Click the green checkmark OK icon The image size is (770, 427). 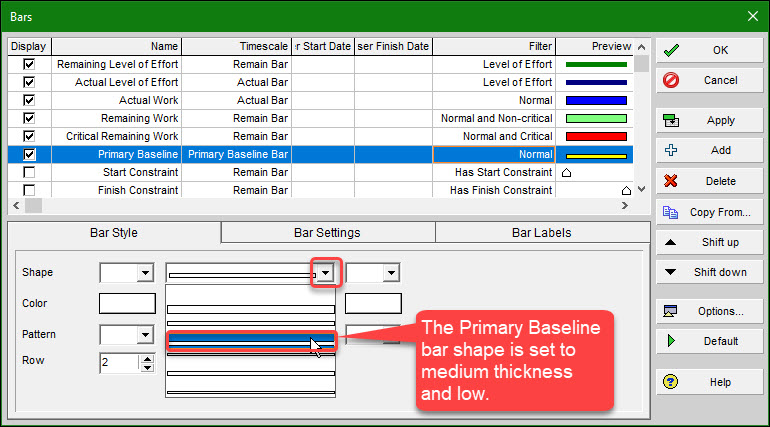671,50
